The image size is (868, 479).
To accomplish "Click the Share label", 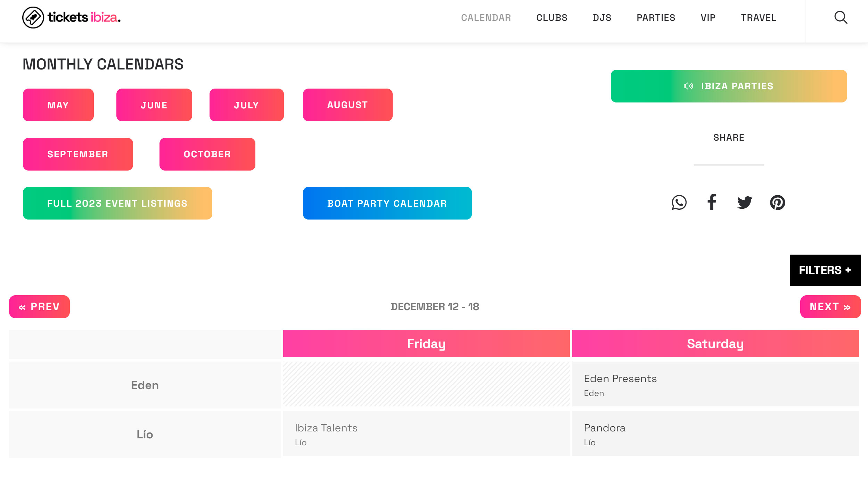I will pyautogui.click(x=729, y=138).
